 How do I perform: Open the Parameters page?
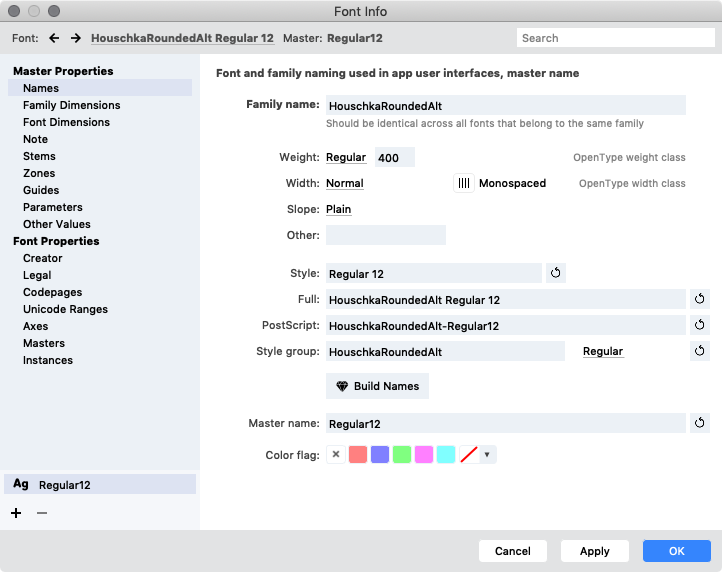pyautogui.click(x=52, y=207)
